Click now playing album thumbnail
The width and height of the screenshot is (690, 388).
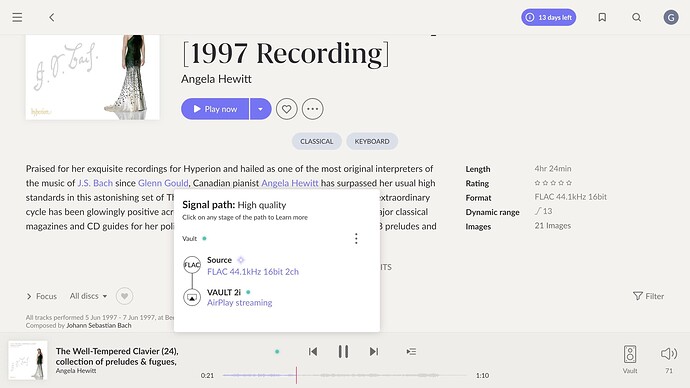click(28, 360)
